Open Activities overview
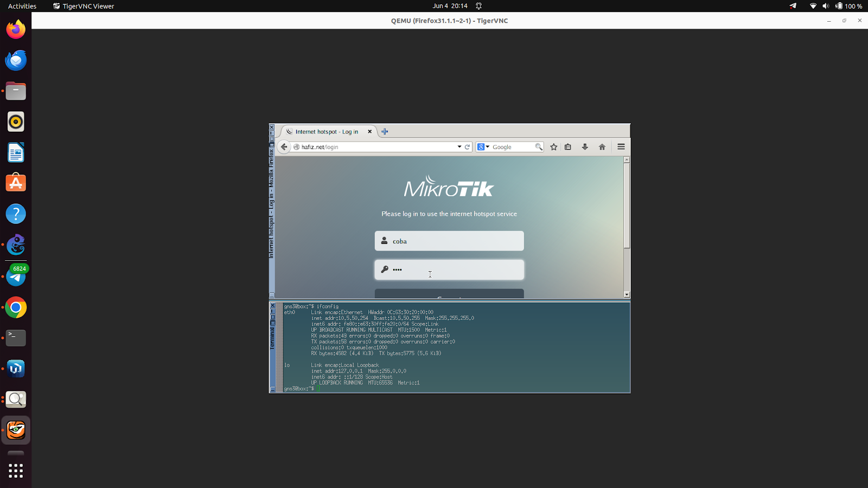This screenshot has width=868, height=488. [x=22, y=6]
